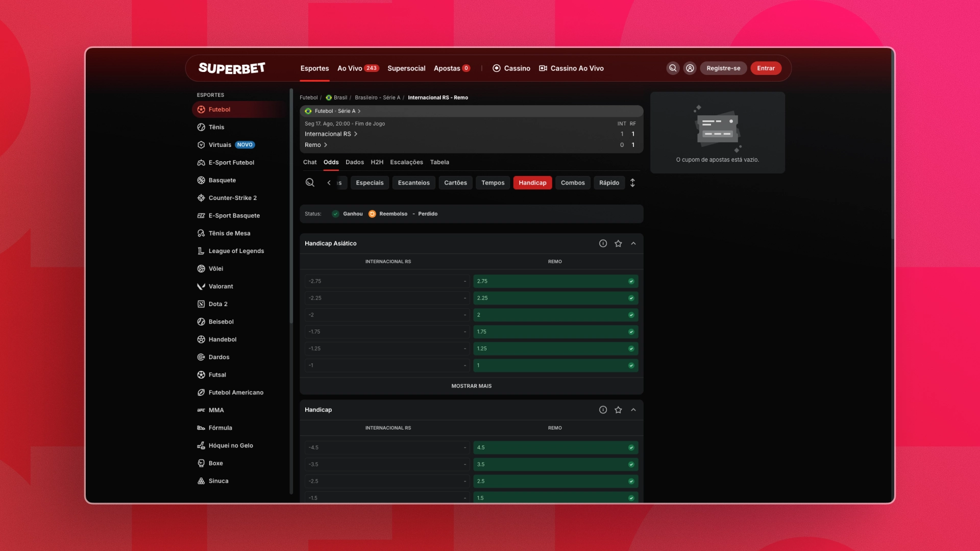Select League of Legends icon
This screenshot has height=551, width=980.
[x=201, y=251]
